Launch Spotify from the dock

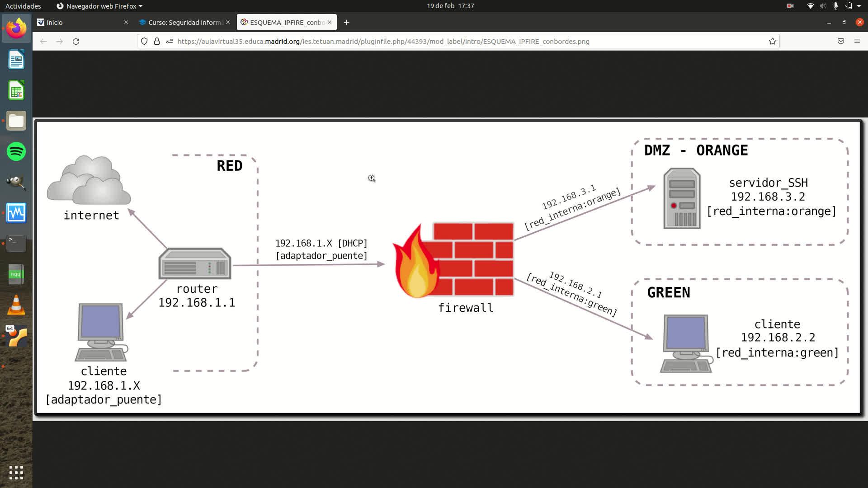[x=16, y=151]
